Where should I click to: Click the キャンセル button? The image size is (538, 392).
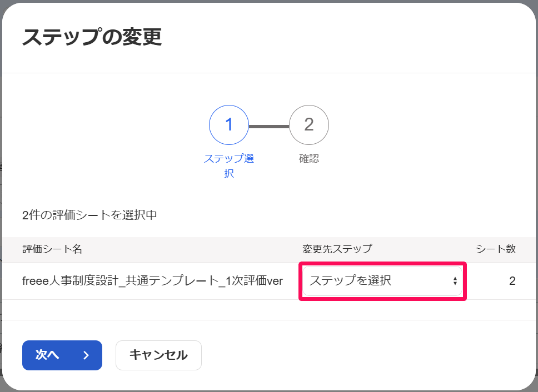tap(158, 355)
